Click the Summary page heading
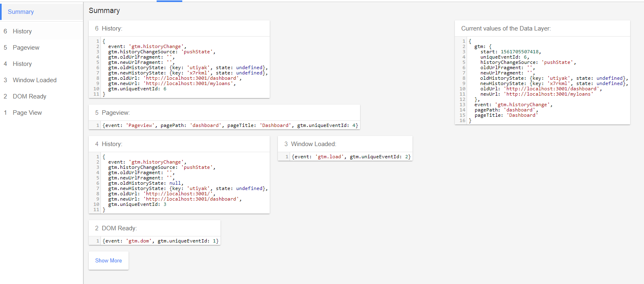 pos(104,11)
